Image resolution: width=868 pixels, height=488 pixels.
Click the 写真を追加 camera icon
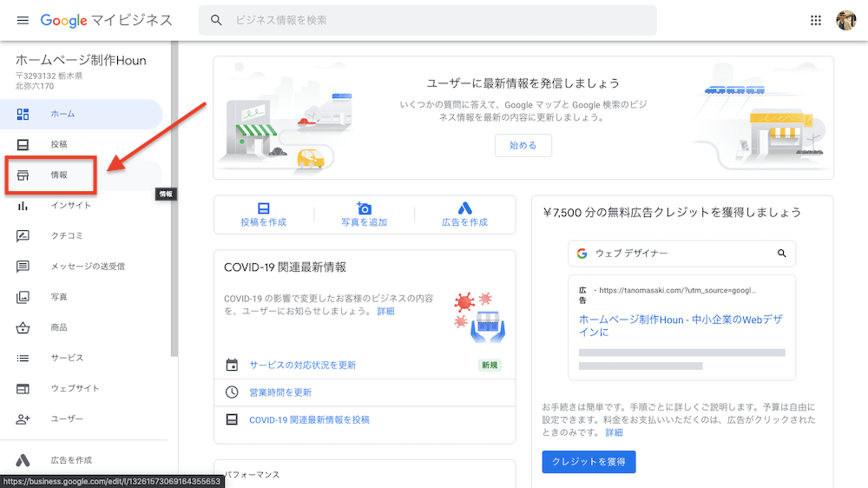click(364, 208)
